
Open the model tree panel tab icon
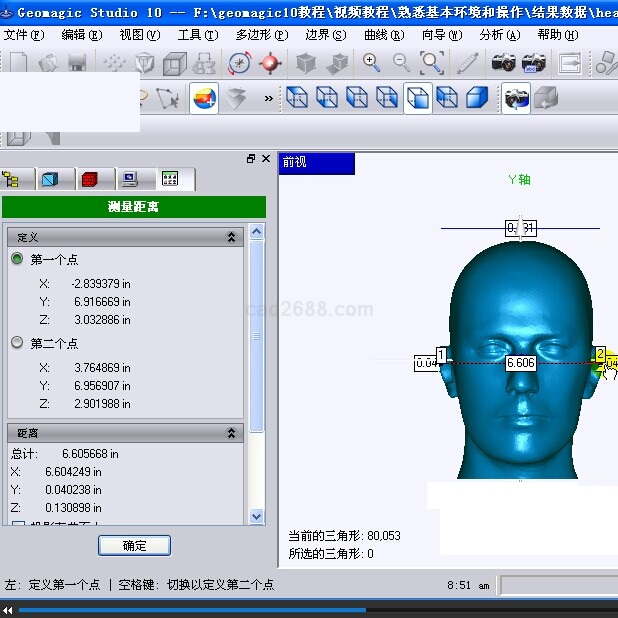coord(13,179)
